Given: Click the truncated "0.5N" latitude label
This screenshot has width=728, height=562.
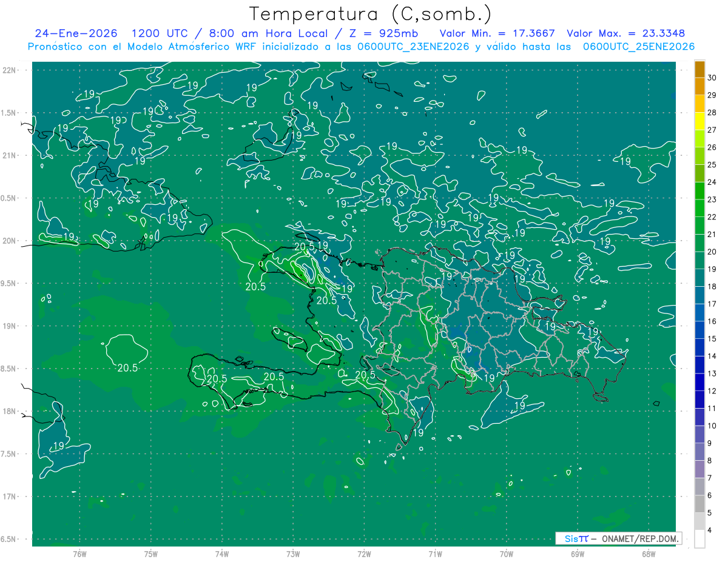Looking at the screenshot, I should (8, 198).
